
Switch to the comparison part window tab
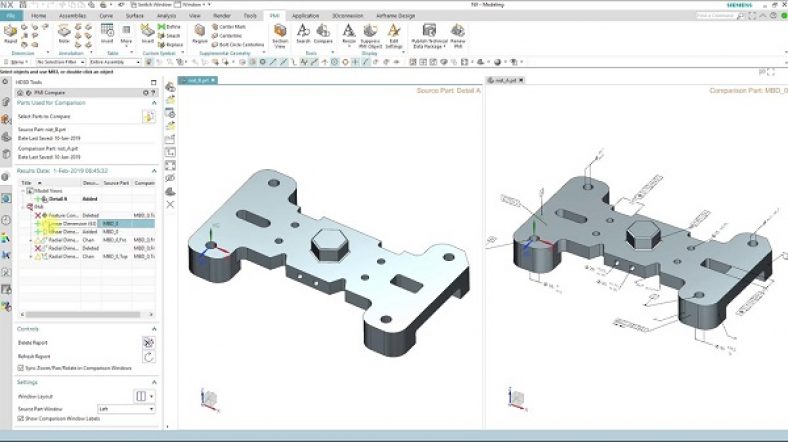tap(506, 80)
